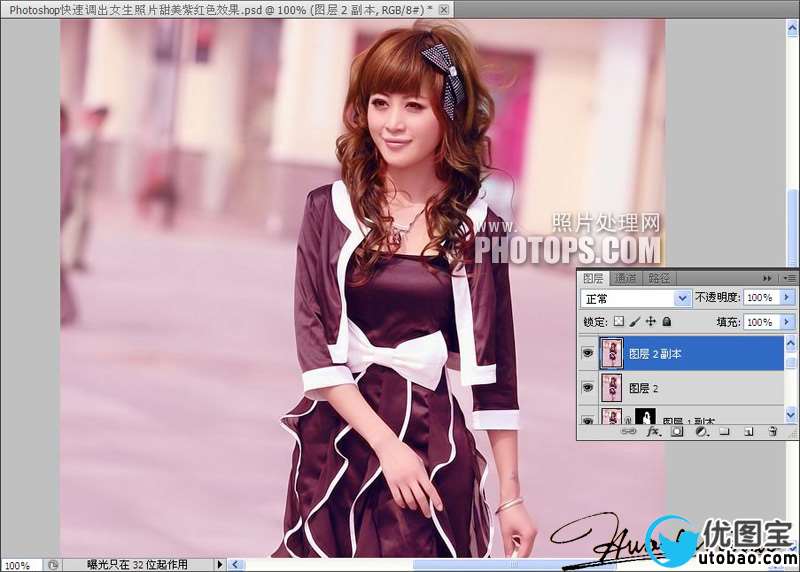Click status text 曝光只在 32 位起作用

click(137, 565)
